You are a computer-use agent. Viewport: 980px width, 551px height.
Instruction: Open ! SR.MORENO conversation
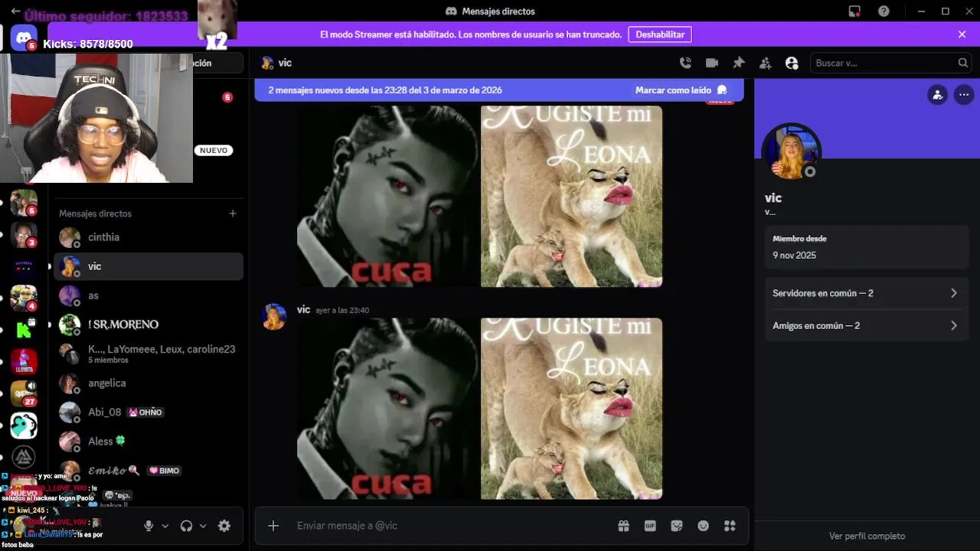[x=149, y=324]
